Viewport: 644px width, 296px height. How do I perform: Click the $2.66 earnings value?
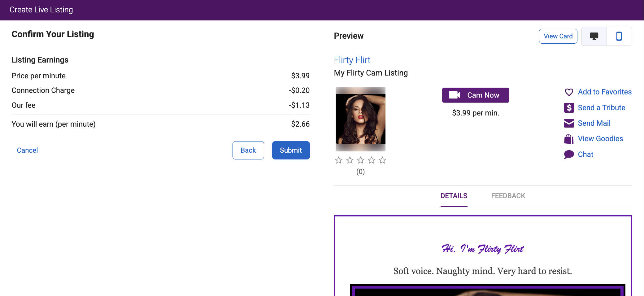[x=300, y=124]
